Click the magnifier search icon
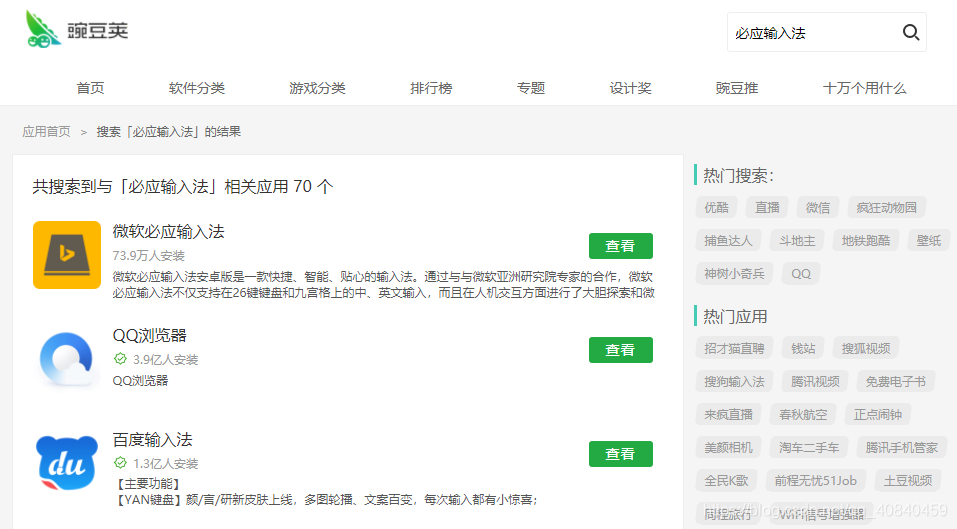The height and width of the screenshot is (529, 957). [911, 32]
